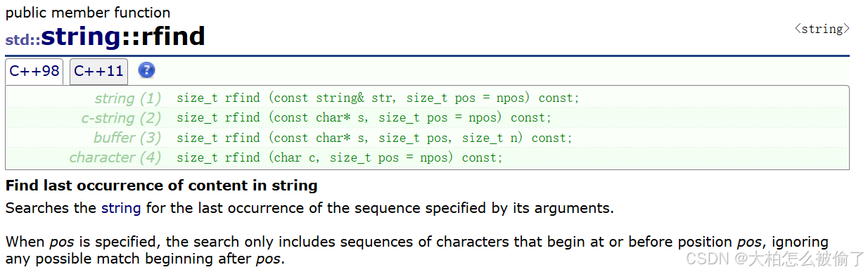The image size is (868, 272).
Task: Select the "character (4)" overload label
Action: pos(115,157)
